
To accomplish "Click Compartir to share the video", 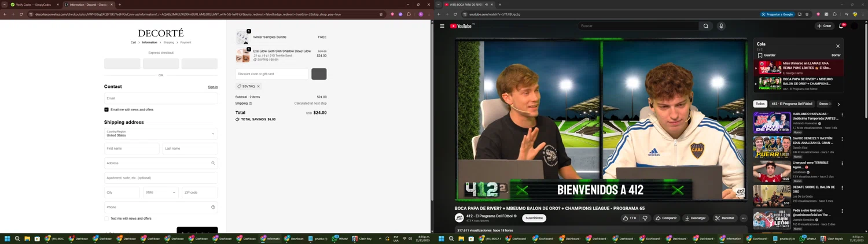I will pos(666,218).
